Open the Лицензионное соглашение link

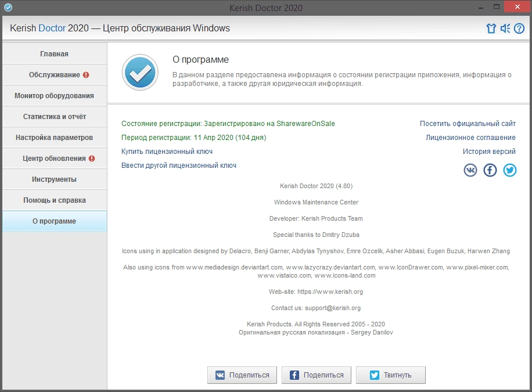coord(470,138)
